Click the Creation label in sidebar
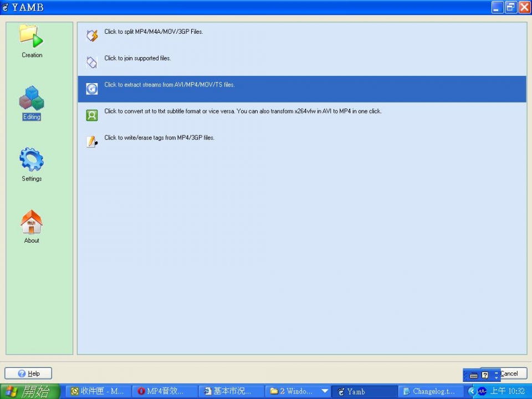Screen dimensions: 532x399 [32, 55]
